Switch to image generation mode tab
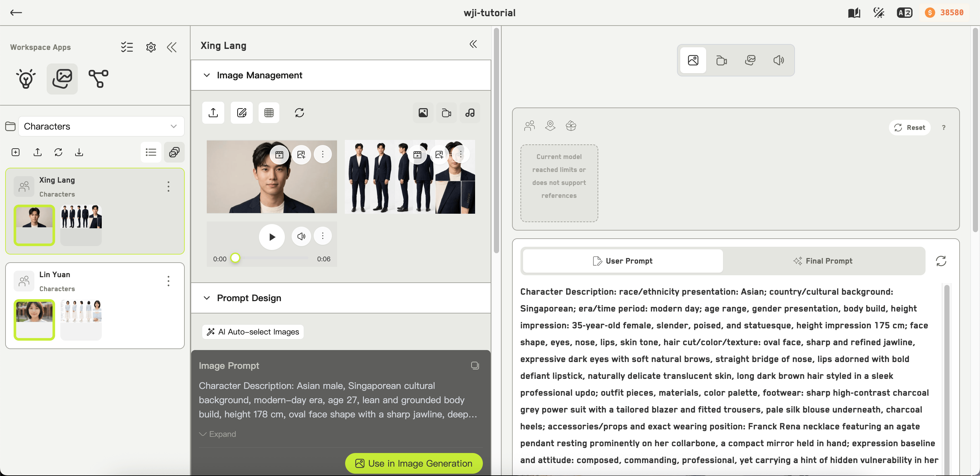This screenshot has height=476, width=980. tap(693, 60)
